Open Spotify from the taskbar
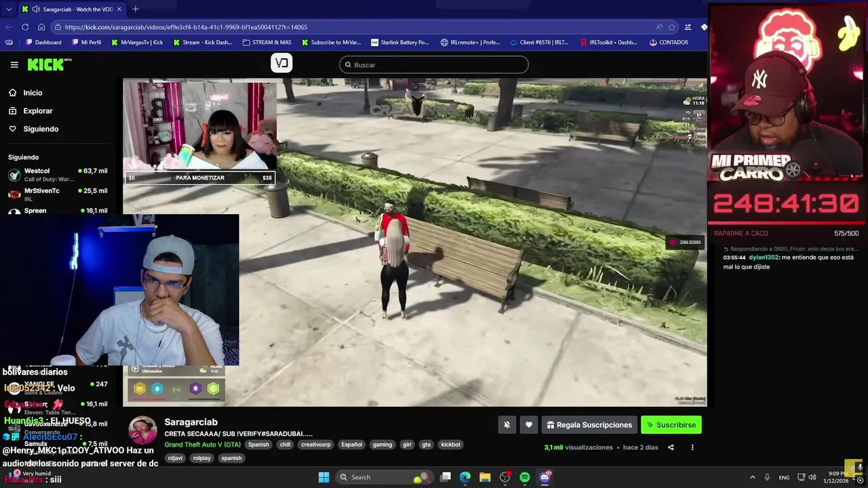The width and height of the screenshot is (868, 488). click(525, 477)
